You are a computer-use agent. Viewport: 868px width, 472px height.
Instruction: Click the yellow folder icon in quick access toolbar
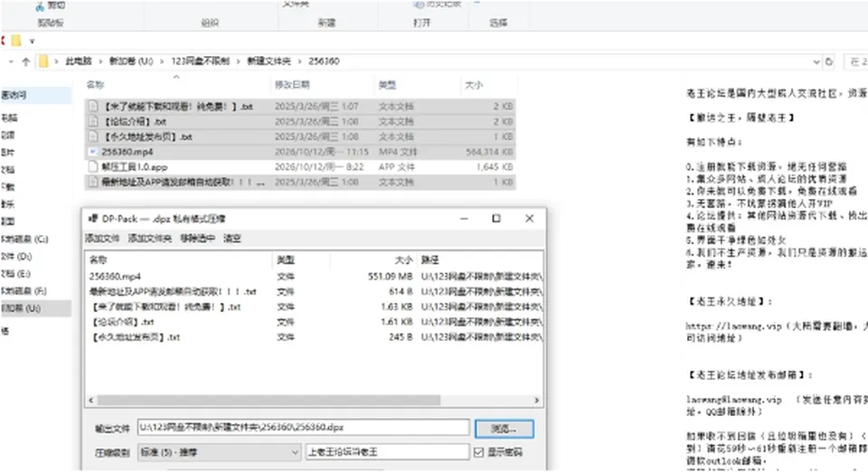[16, 41]
